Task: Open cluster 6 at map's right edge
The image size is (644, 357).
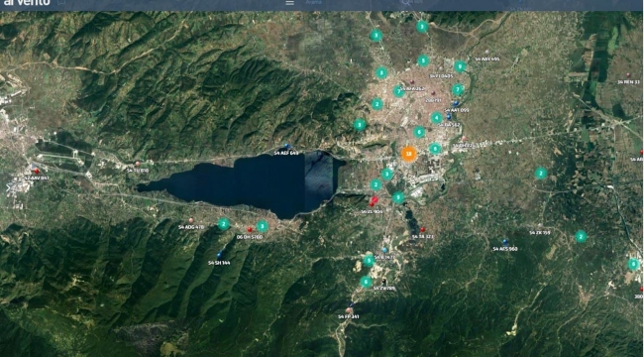Action: (x=633, y=265)
